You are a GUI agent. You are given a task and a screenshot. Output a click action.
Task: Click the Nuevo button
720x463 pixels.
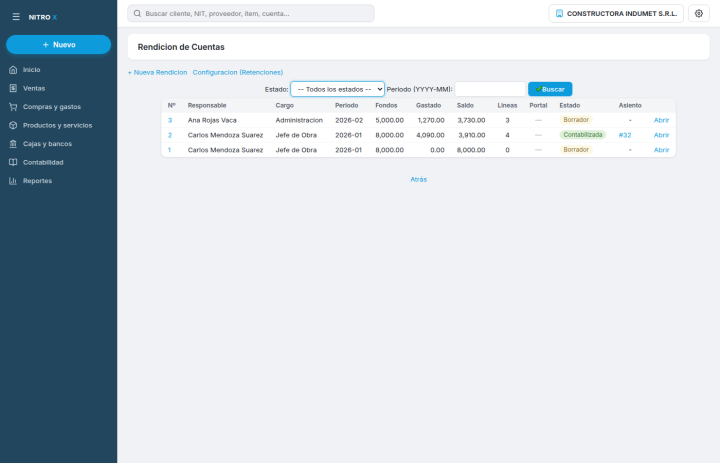point(58,45)
